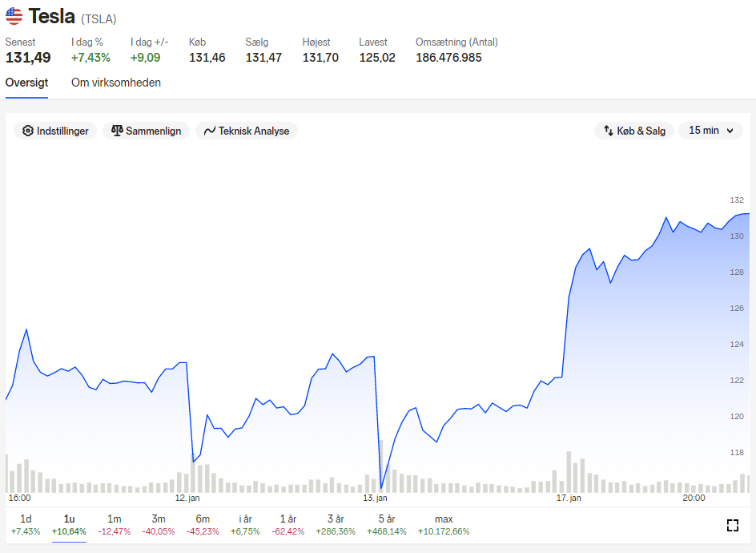The height and width of the screenshot is (553, 756).
Task: Click the gear icon in Indstillinger
Action: click(x=28, y=131)
